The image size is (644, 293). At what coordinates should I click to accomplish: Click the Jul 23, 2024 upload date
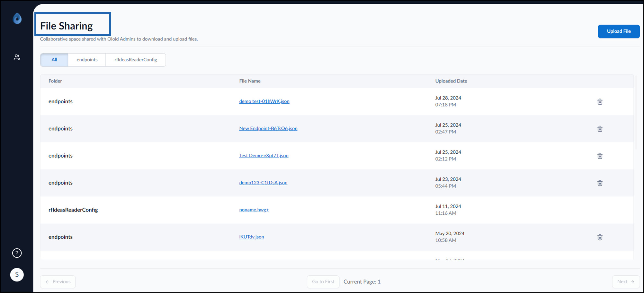point(448,179)
